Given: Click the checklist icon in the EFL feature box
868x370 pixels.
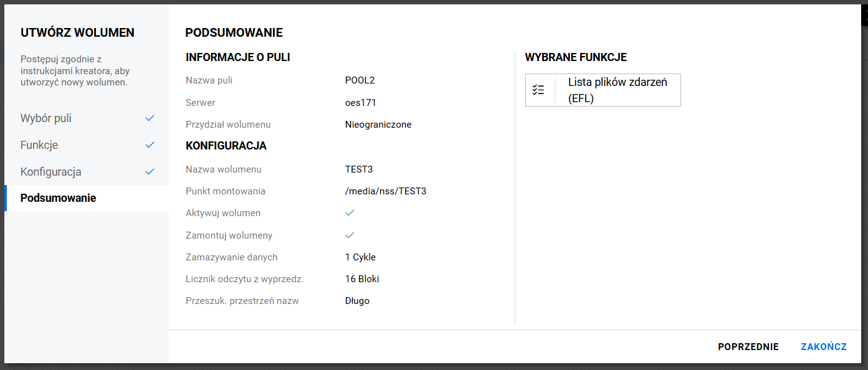Looking at the screenshot, I should (x=538, y=90).
